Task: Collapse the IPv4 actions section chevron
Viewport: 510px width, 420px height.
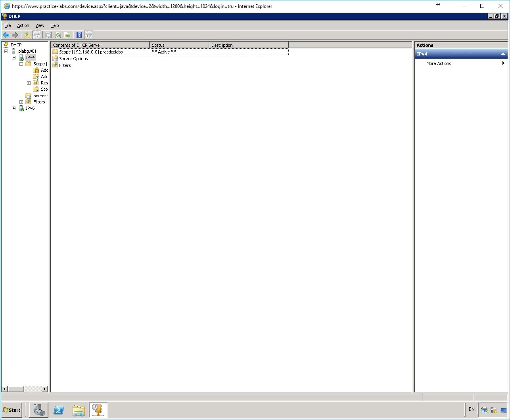Action: pos(502,53)
